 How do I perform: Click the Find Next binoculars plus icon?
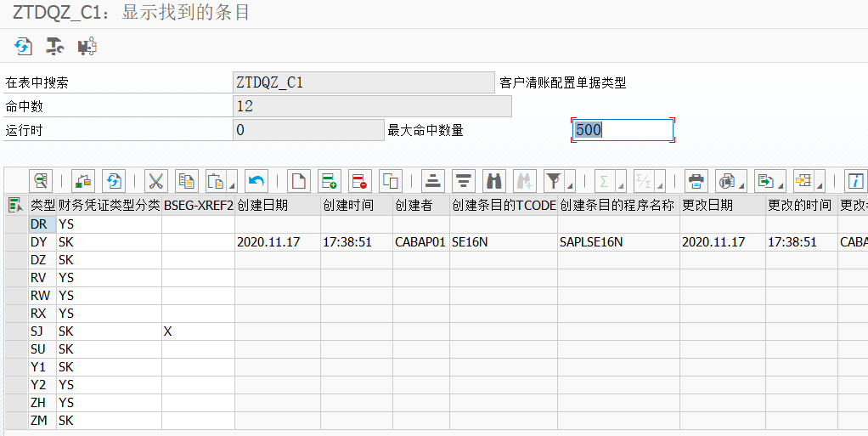click(x=525, y=181)
